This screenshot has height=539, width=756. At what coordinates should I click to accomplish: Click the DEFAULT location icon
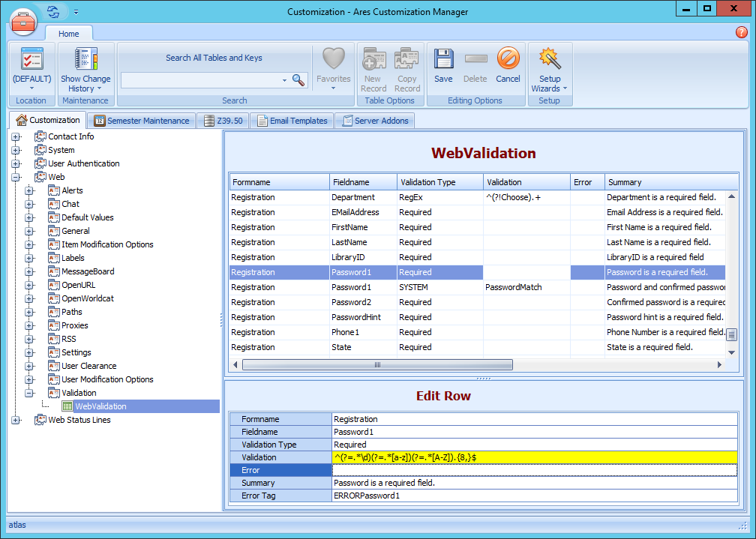[31, 60]
